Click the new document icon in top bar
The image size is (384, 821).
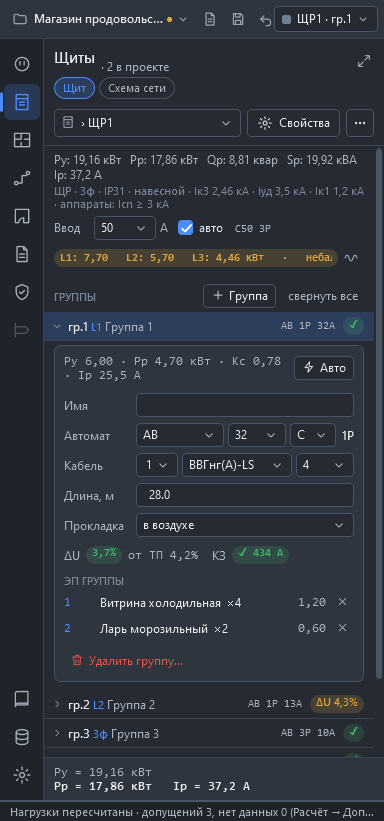[x=210, y=19]
